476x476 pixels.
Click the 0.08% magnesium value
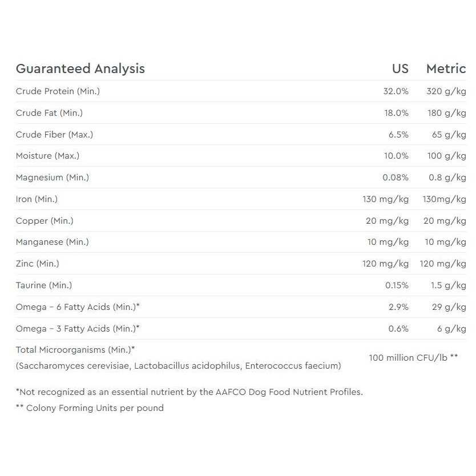coord(395,178)
